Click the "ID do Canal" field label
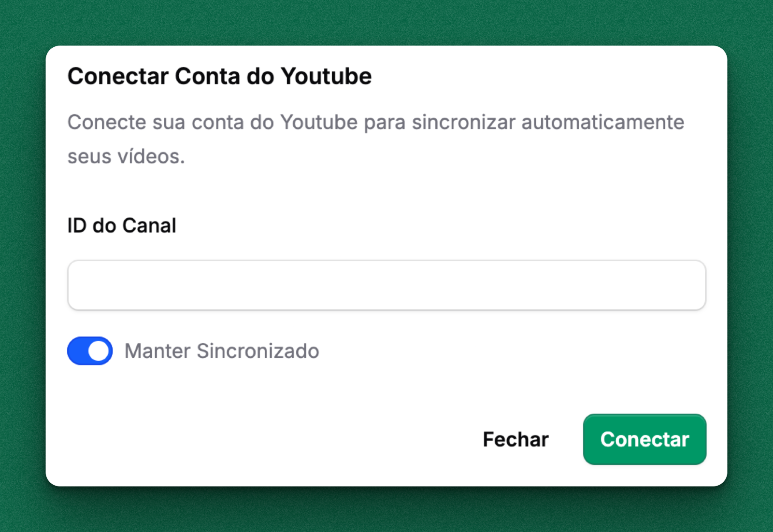773x532 pixels. (x=122, y=225)
